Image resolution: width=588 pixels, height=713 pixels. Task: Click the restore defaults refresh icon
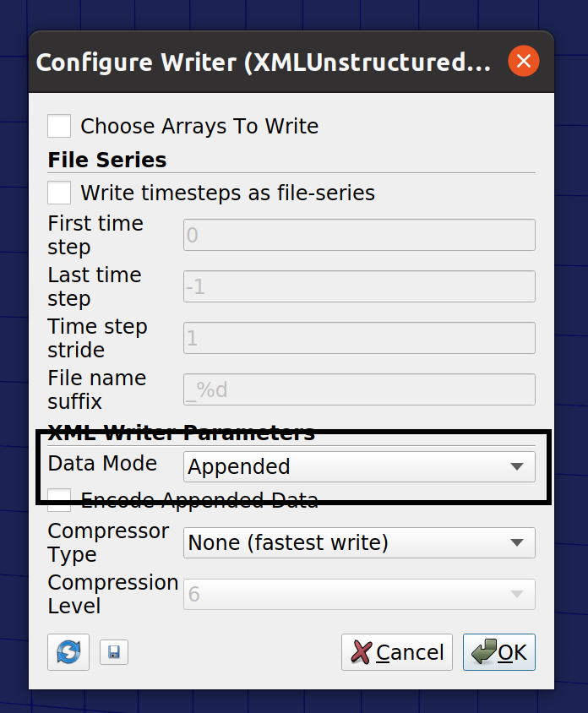point(68,651)
